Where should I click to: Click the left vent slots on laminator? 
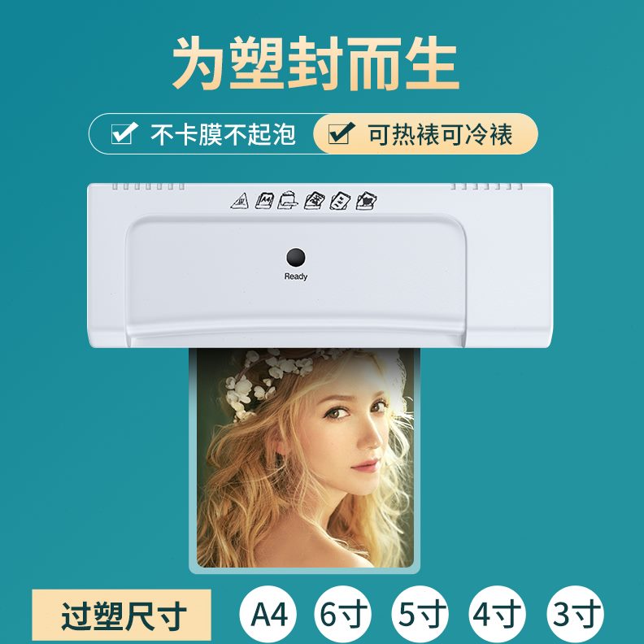point(149,186)
